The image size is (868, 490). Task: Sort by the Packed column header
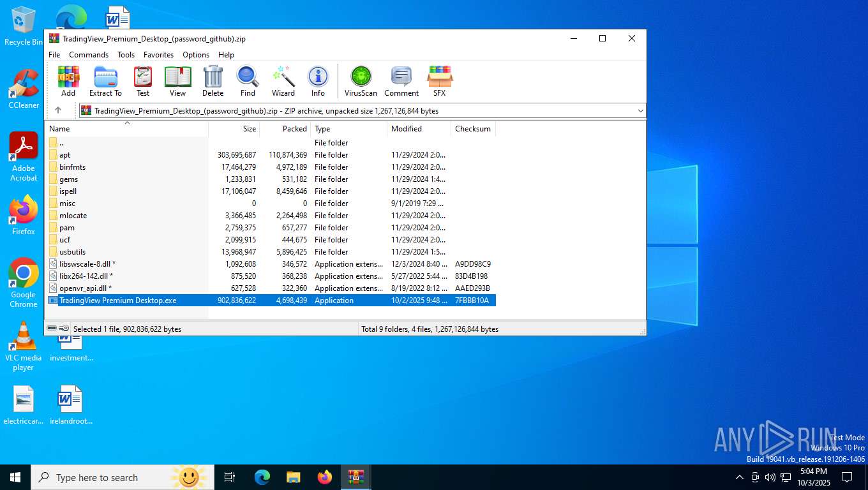(x=285, y=129)
